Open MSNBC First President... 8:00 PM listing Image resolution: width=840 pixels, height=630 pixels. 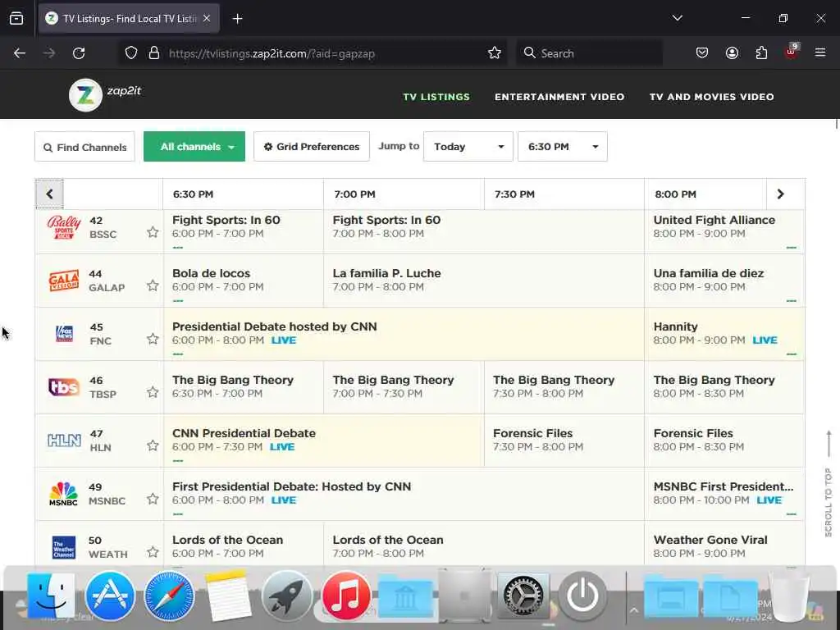click(x=724, y=493)
